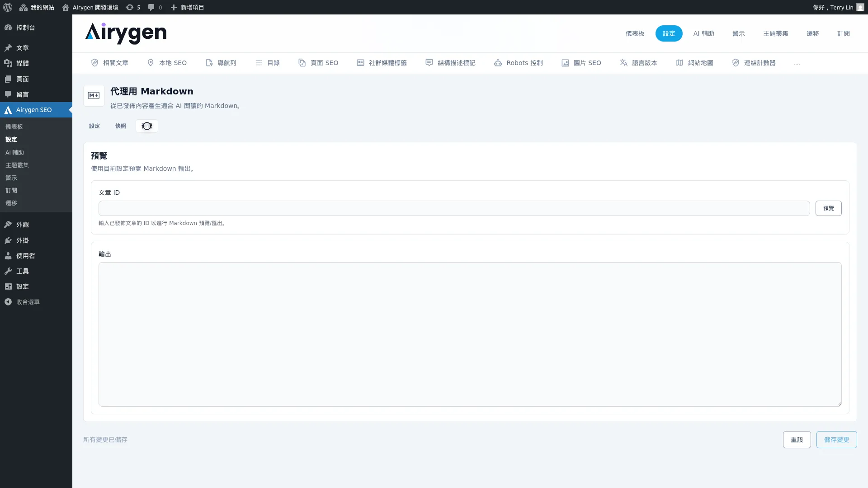Open 文章 in the sidebar
The image size is (868, 488).
coord(36,48)
